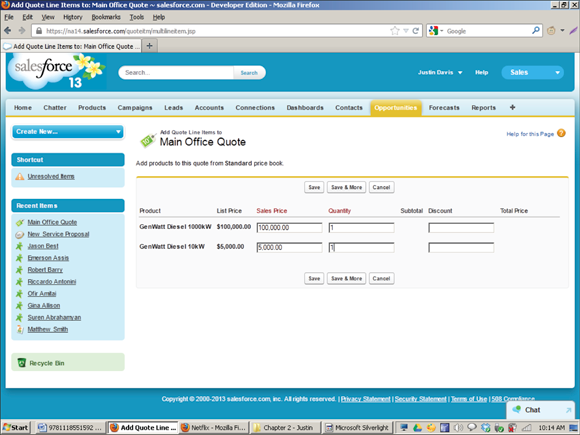Open Jason Best recent item

pos(43,246)
